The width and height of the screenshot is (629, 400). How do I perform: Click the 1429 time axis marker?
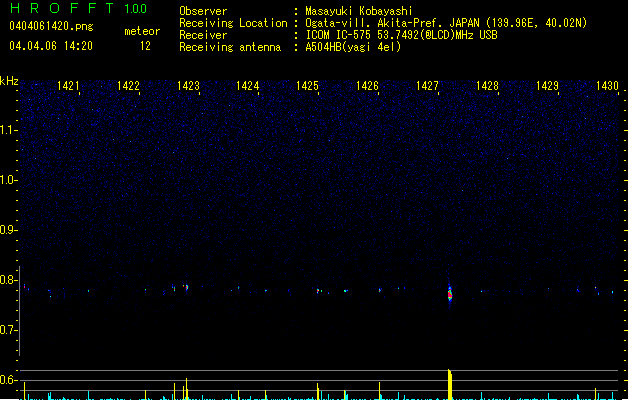tap(547, 86)
